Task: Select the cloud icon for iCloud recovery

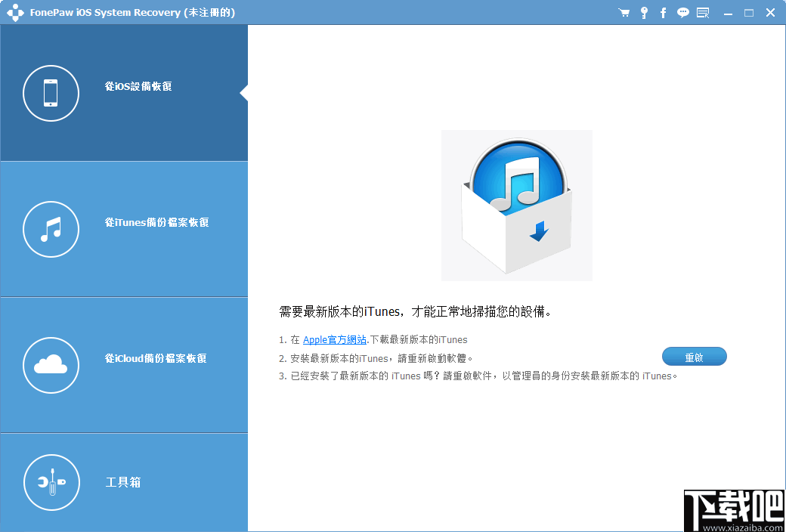Action: (x=51, y=365)
